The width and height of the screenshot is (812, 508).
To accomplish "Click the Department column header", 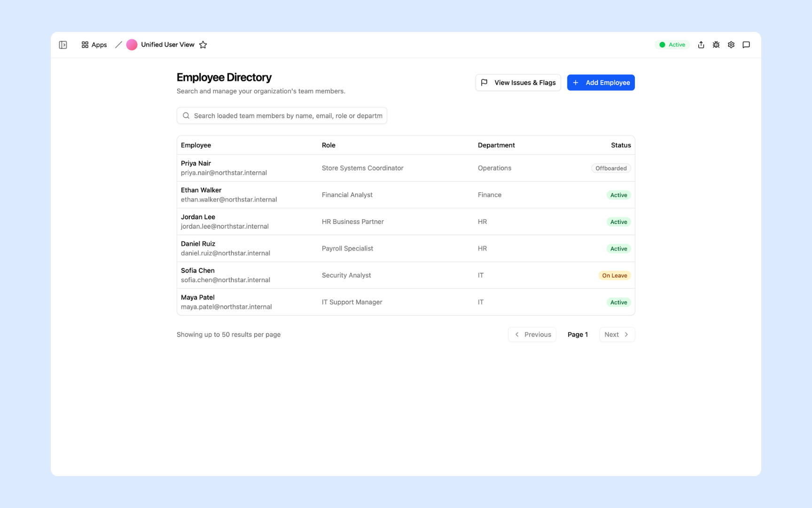I will [496, 145].
